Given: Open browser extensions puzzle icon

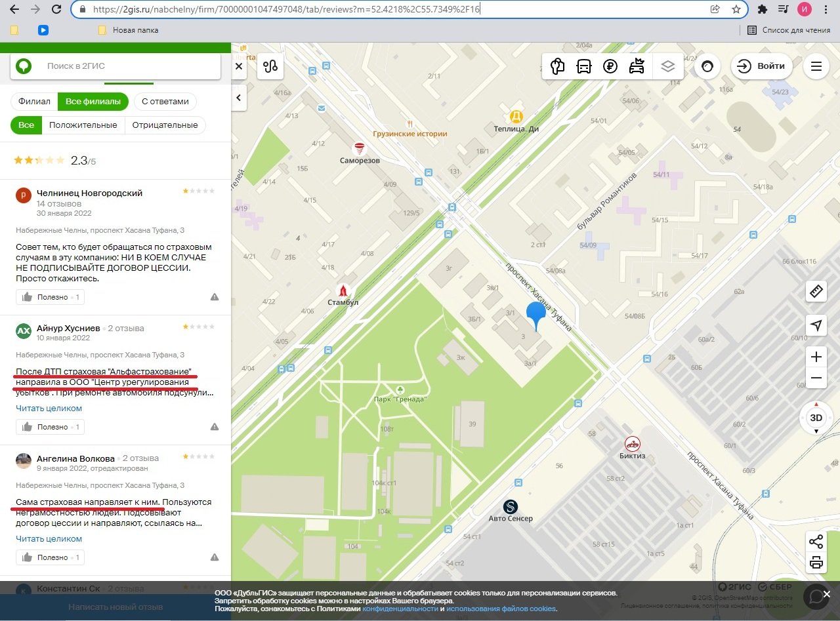Looking at the screenshot, I should pyautogui.click(x=762, y=9).
